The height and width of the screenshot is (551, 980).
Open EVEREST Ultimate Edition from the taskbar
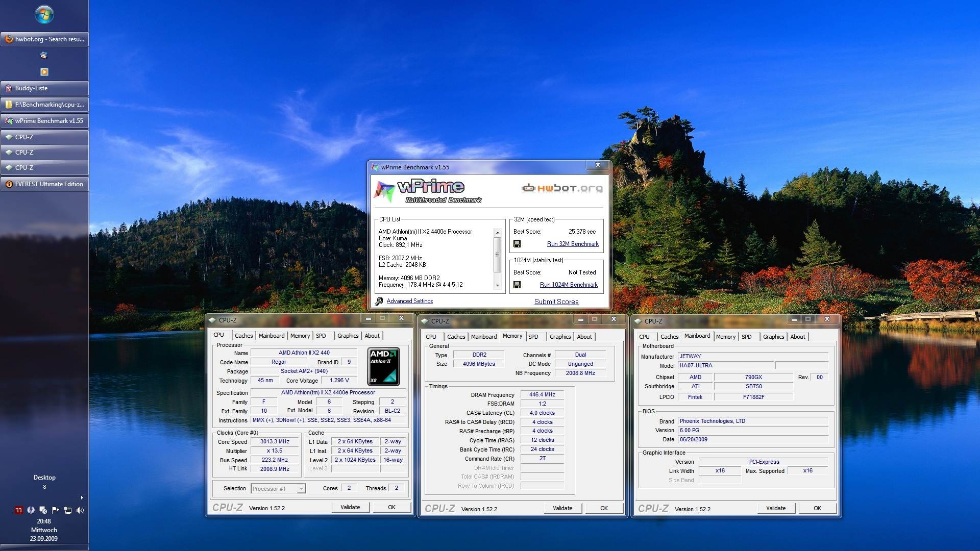[44, 184]
